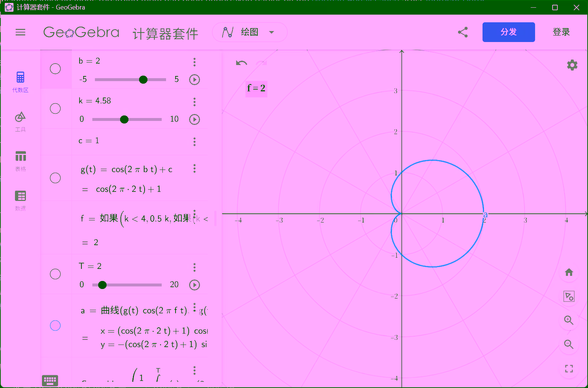Click the home standard view button

tap(569, 272)
